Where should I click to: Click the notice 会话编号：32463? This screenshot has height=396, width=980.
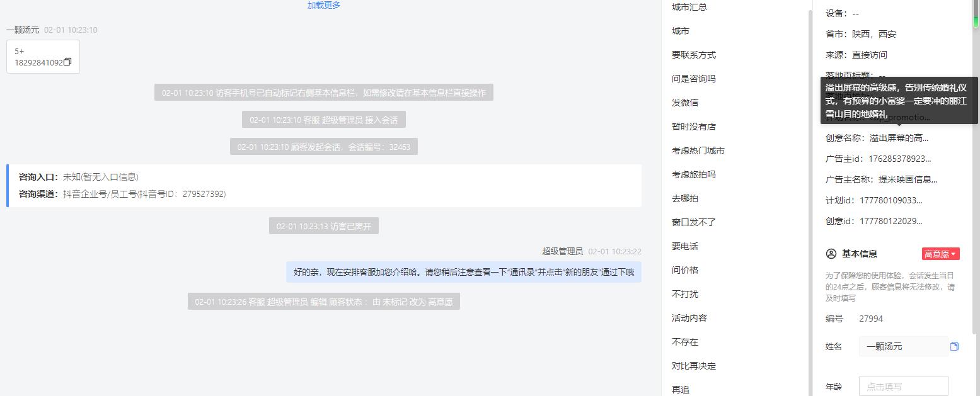tap(324, 147)
